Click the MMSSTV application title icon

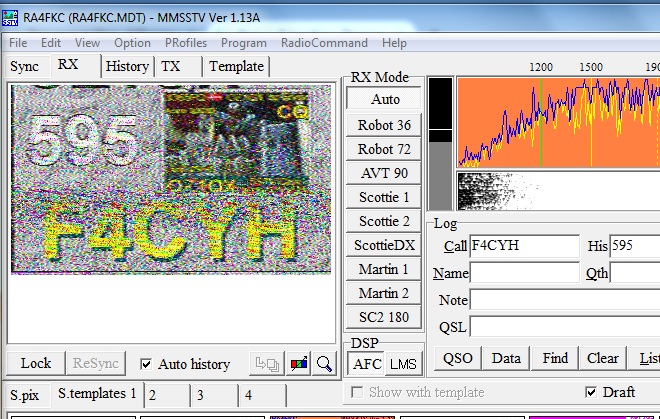pos(11,17)
